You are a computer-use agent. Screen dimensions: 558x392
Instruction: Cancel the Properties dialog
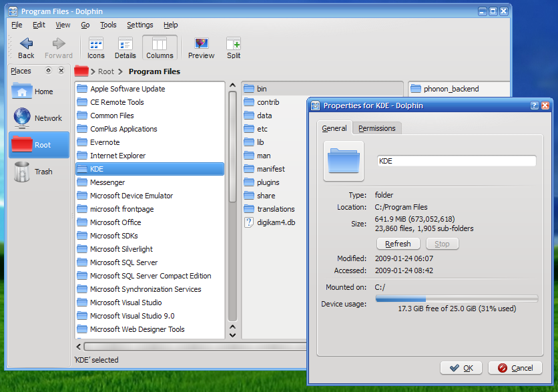pyautogui.click(x=515, y=367)
